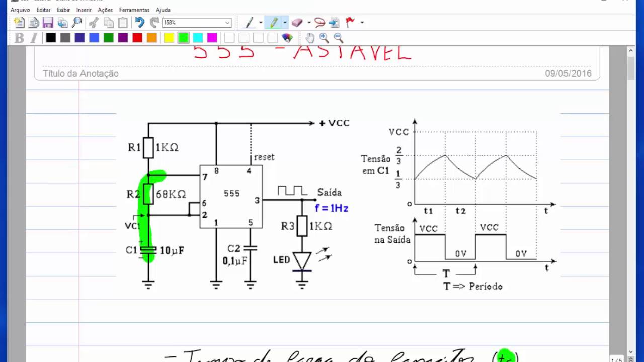
Task: Undo the last action
Action: pyautogui.click(x=139, y=22)
